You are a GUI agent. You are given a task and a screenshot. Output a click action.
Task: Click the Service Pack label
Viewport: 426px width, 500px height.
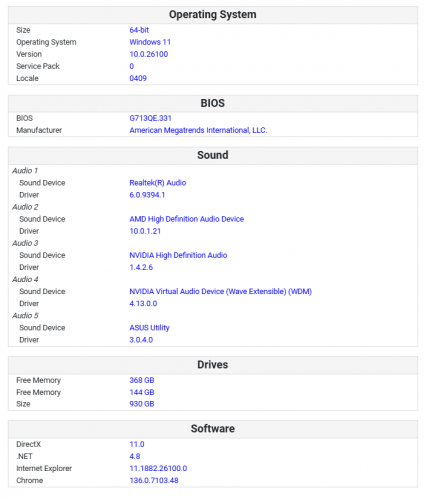[38, 66]
